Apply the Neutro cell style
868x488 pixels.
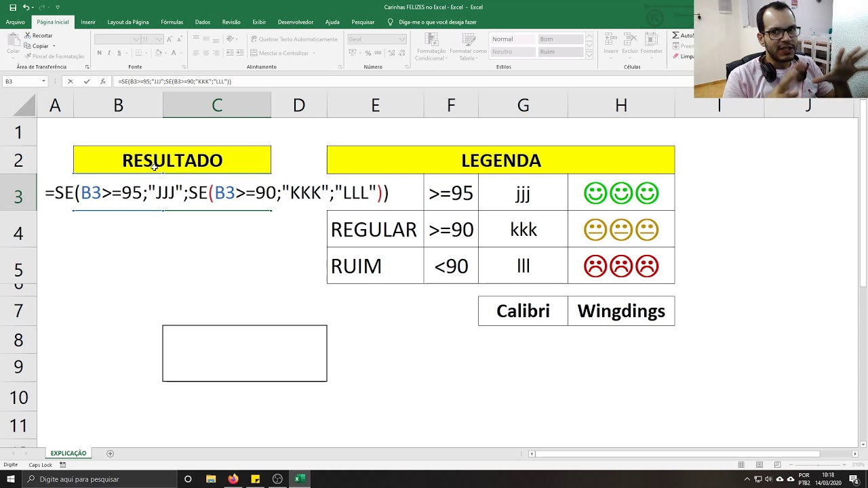point(513,52)
